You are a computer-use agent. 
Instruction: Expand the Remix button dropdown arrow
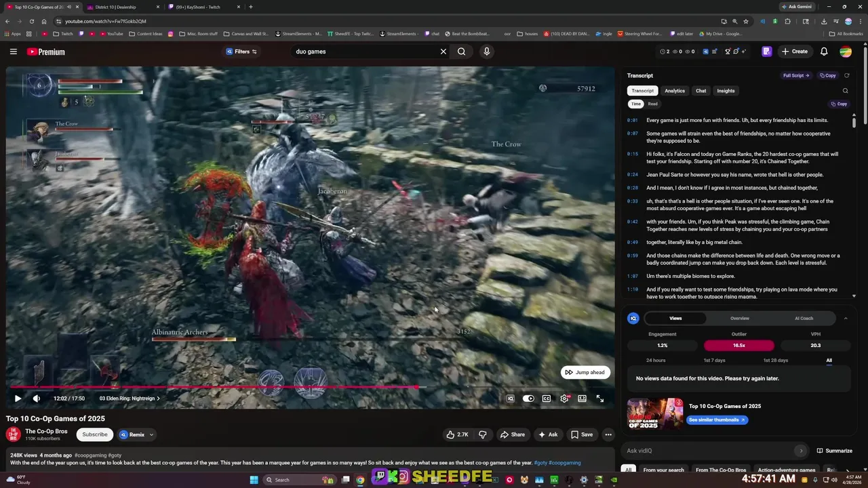point(151,434)
